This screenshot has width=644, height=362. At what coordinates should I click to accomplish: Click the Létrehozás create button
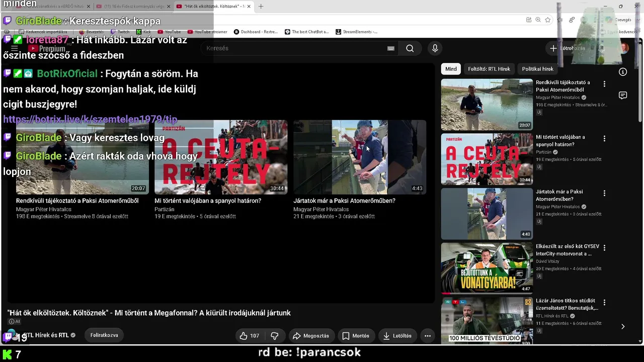point(568,48)
